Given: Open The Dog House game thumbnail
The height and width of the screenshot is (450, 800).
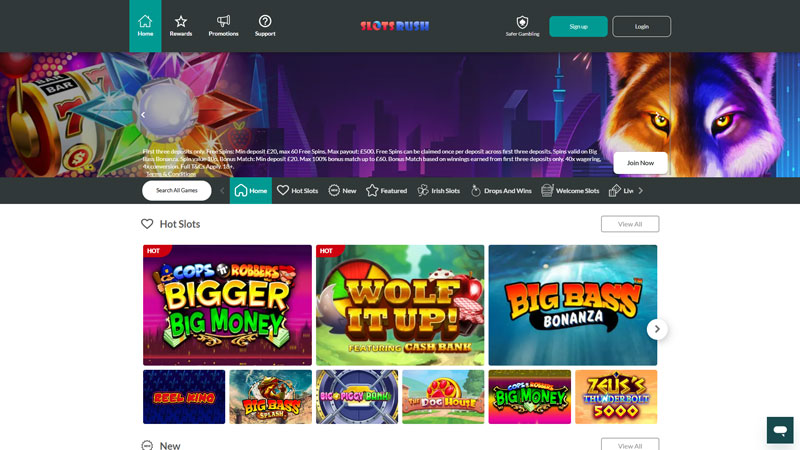Looking at the screenshot, I should point(443,397).
